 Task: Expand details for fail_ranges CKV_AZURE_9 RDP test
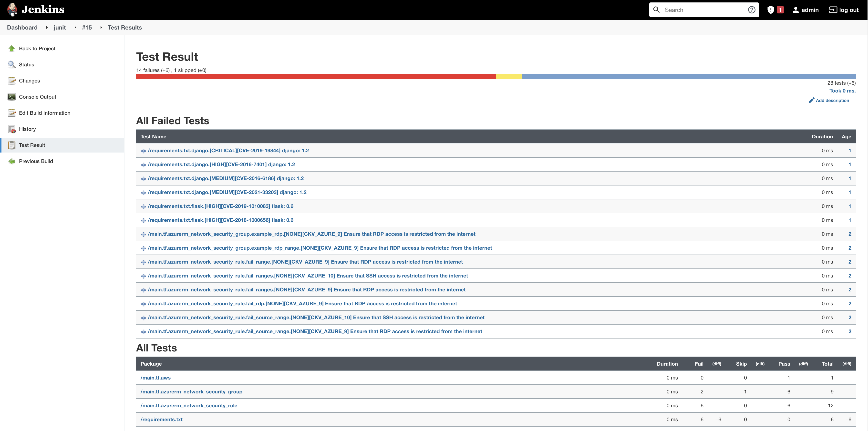tap(143, 290)
